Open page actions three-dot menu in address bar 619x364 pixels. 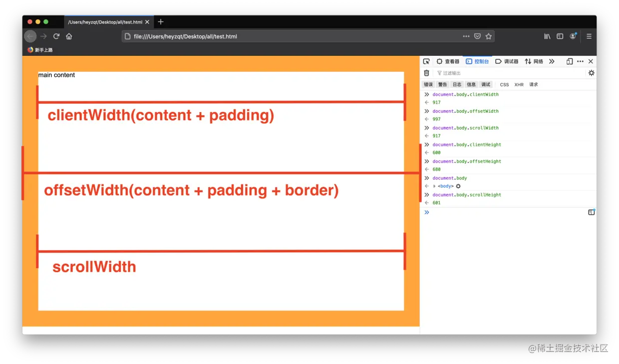pyautogui.click(x=466, y=36)
